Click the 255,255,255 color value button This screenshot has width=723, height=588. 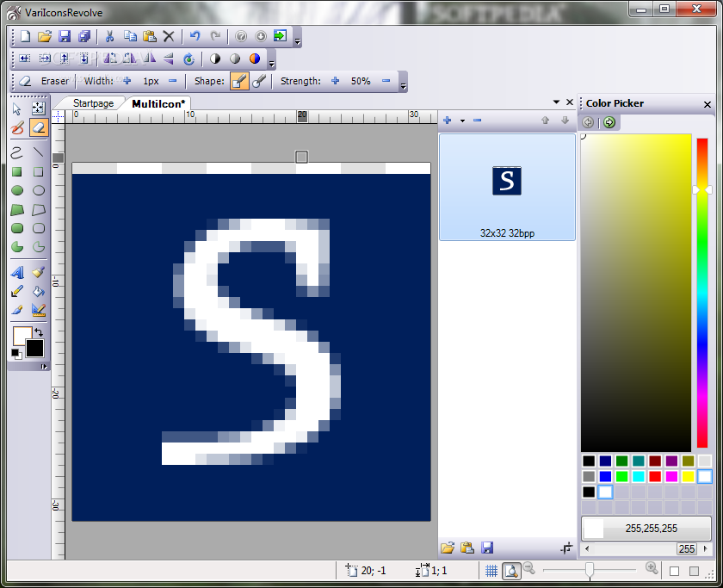(x=646, y=529)
